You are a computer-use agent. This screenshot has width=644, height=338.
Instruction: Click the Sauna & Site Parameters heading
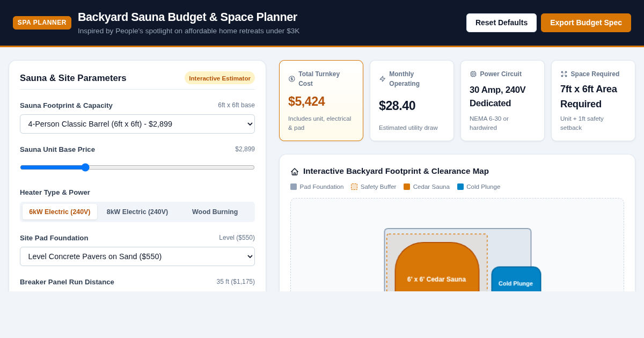73,78
